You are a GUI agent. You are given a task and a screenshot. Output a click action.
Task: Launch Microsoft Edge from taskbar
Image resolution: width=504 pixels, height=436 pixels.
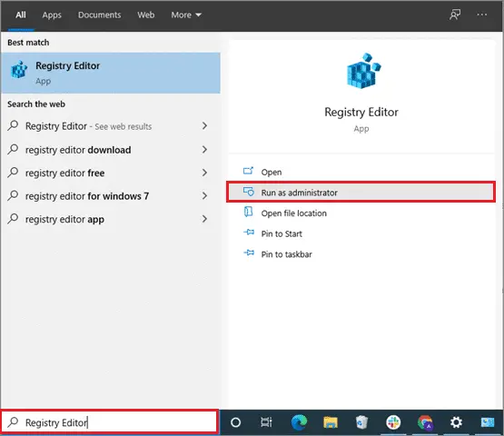pos(299,422)
